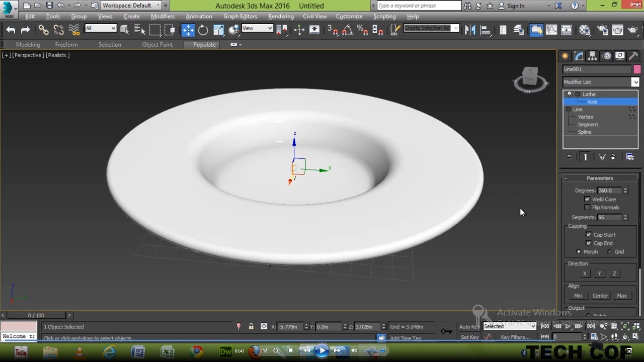This screenshot has height=362, width=644.
Task: Open the Utilities hammer panel tab
Action: [x=634, y=56]
